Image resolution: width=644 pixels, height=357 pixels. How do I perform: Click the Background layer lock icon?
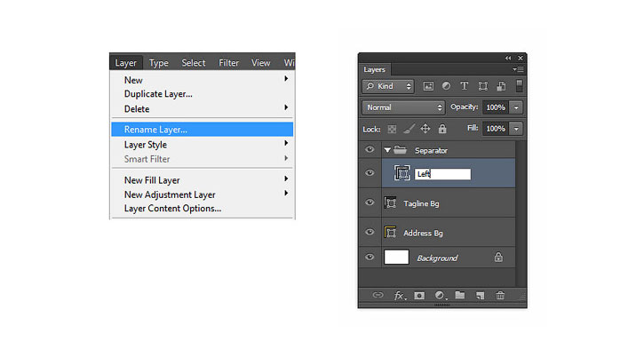pos(498,258)
